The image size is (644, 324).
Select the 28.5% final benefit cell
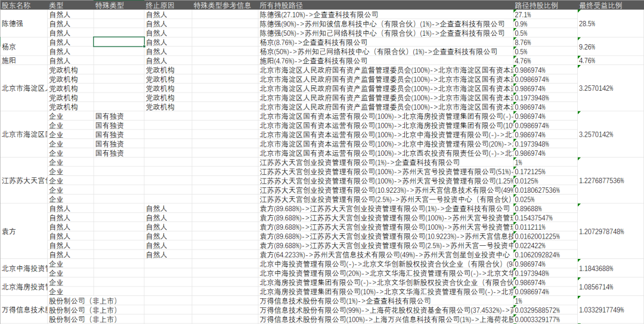click(611, 24)
